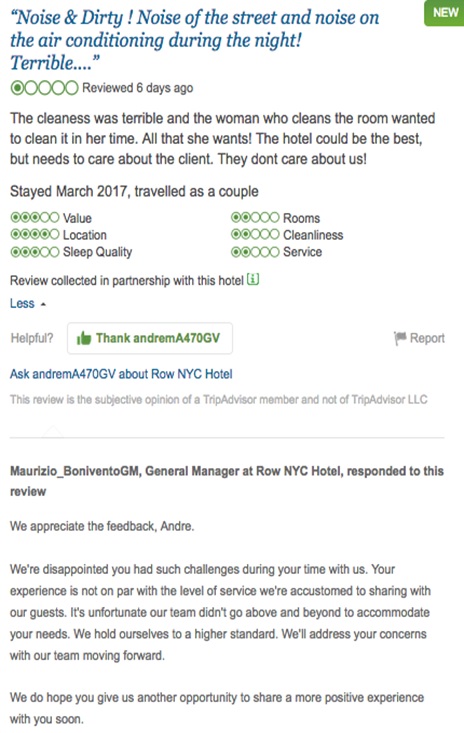Open Ask andremA470GV about Row NYC Hotel
The width and height of the screenshot is (464, 733).
(121, 374)
